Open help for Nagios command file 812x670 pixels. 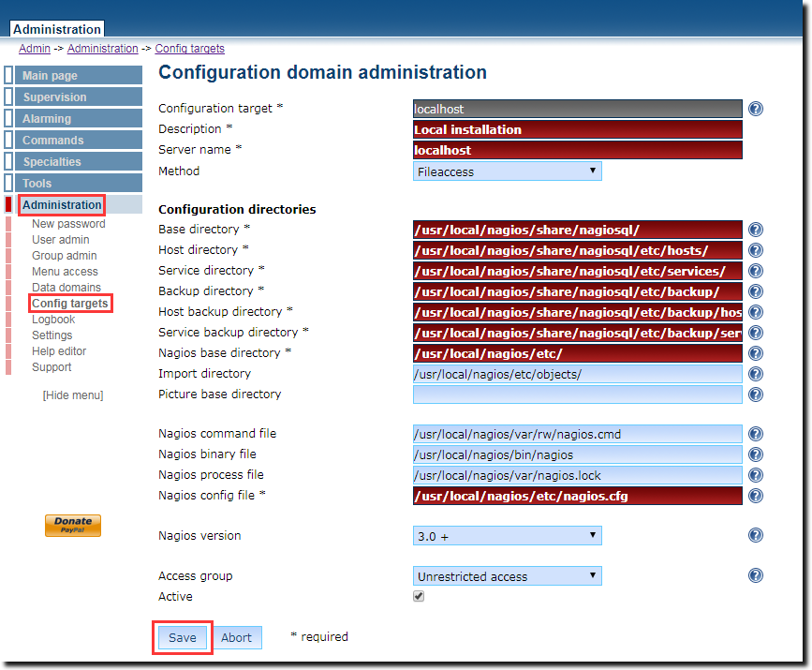pyautogui.click(x=756, y=434)
